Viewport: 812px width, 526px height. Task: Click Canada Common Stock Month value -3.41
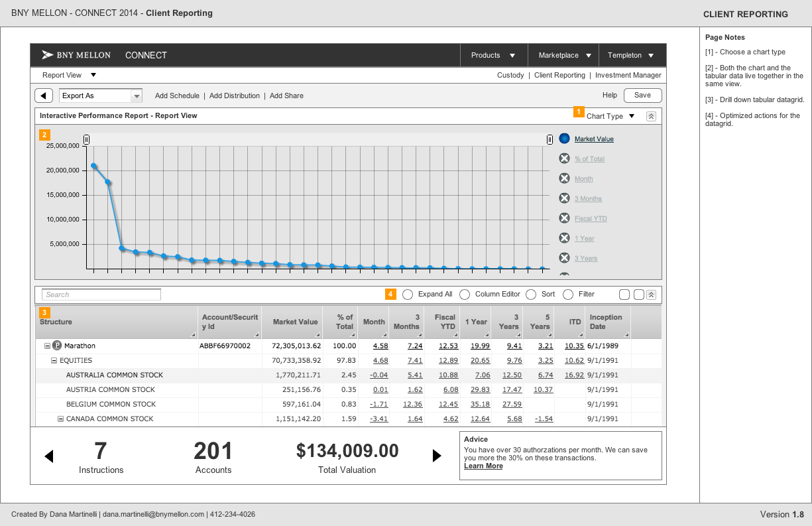(x=379, y=419)
